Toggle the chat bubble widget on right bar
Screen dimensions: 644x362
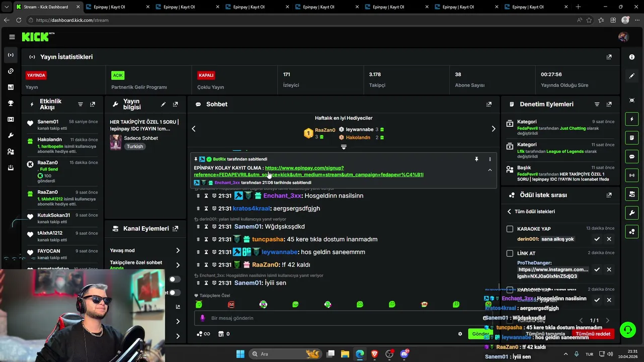pos(632,156)
